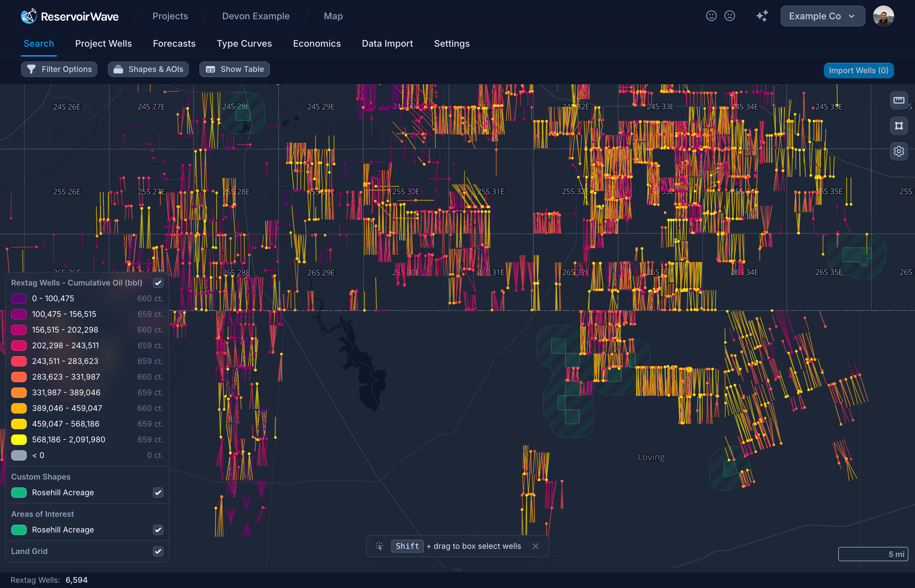Click the Show Table button
Image resolution: width=915 pixels, height=588 pixels.
tap(235, 69)
